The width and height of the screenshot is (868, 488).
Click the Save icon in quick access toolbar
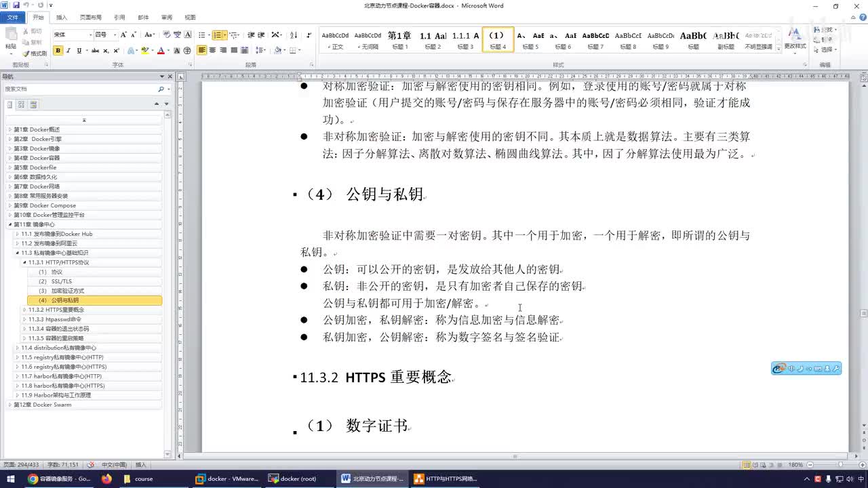pyautogui.click(x=16, y=5)
